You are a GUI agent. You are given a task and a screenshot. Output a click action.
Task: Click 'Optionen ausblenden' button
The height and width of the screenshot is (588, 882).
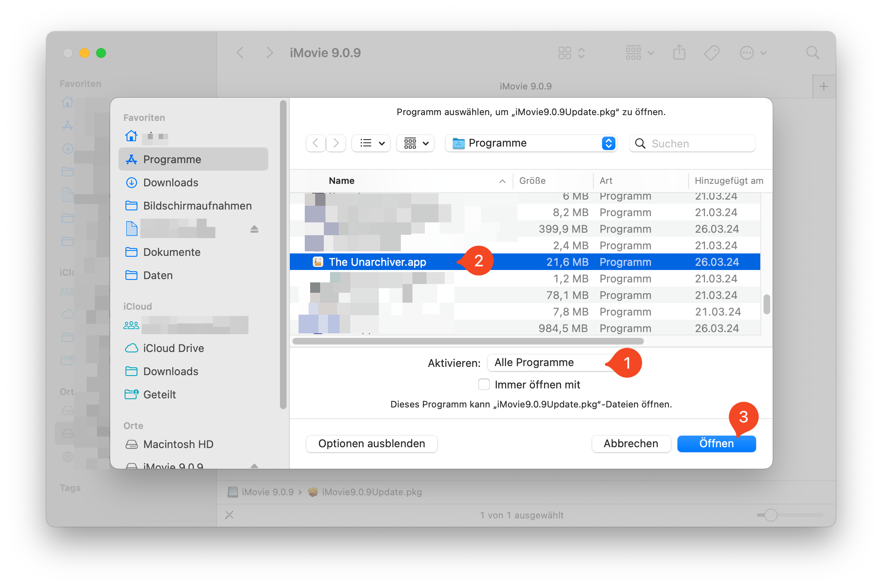[x=371, y=443]
